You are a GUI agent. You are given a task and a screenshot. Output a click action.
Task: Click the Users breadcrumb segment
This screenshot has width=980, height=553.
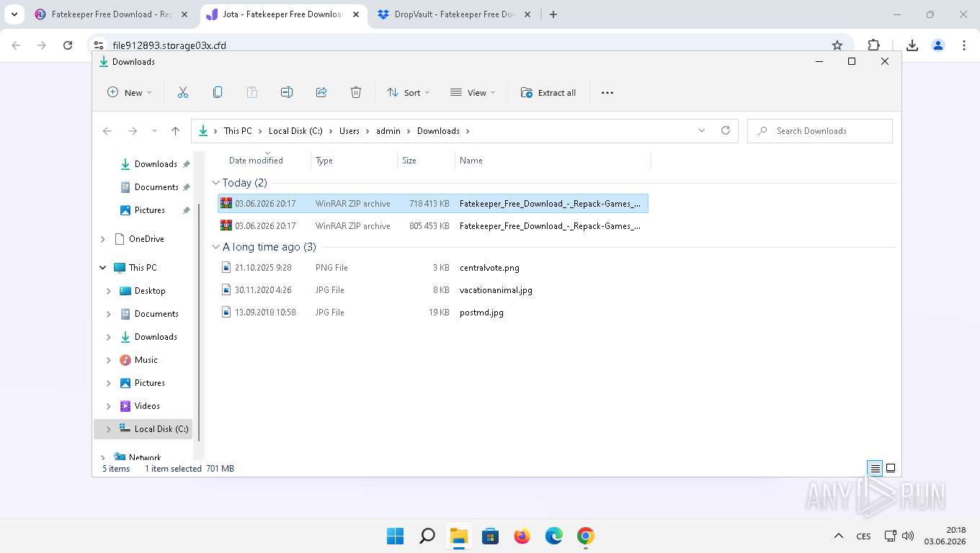coord(349,131)
